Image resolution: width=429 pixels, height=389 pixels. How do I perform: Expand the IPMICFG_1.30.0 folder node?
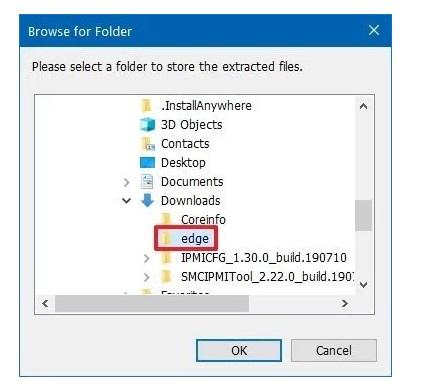pyautogui.click(x=146, y=258)
